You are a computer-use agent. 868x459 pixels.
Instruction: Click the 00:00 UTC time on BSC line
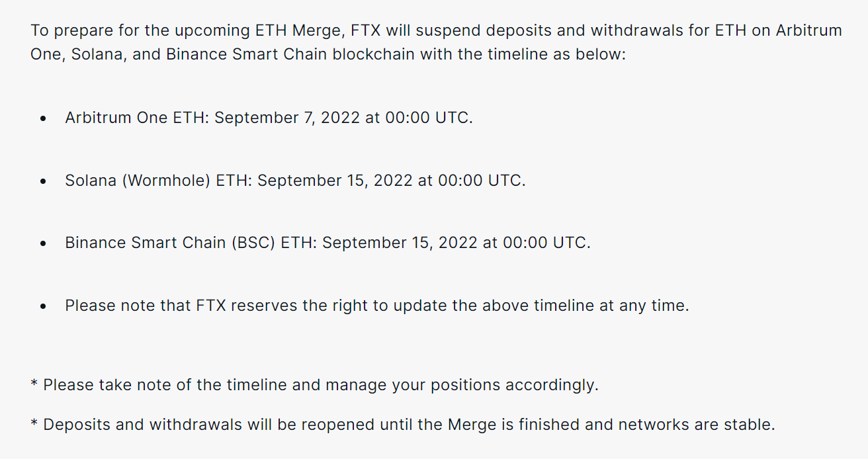(545, 243)
